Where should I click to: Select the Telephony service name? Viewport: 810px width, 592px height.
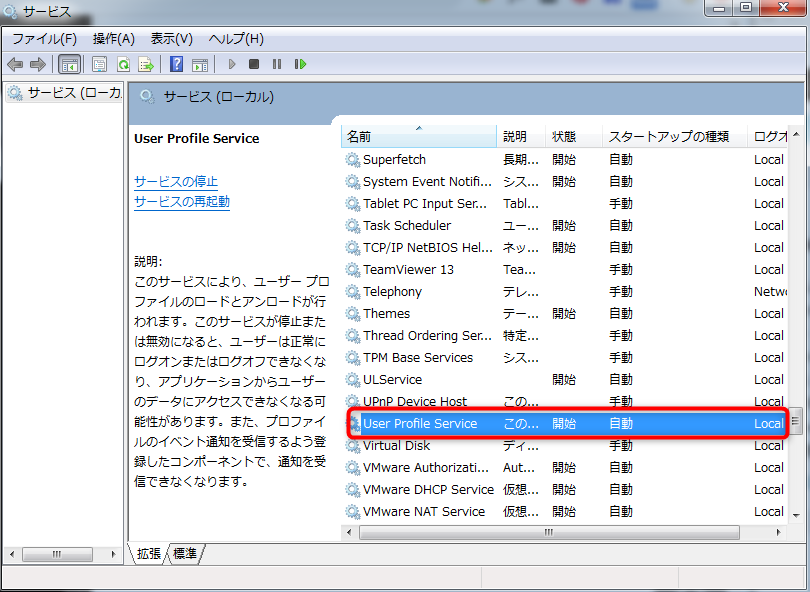[x=393, y=292]
